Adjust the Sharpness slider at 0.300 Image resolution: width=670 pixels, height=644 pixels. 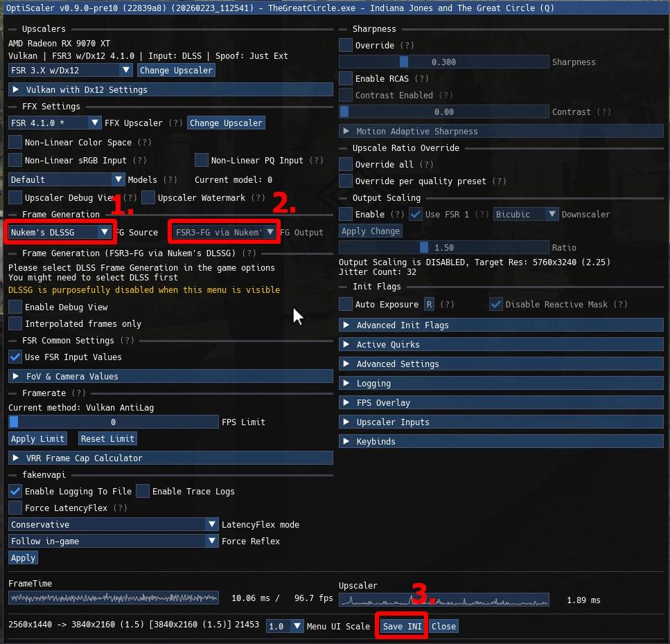[444, 62]
